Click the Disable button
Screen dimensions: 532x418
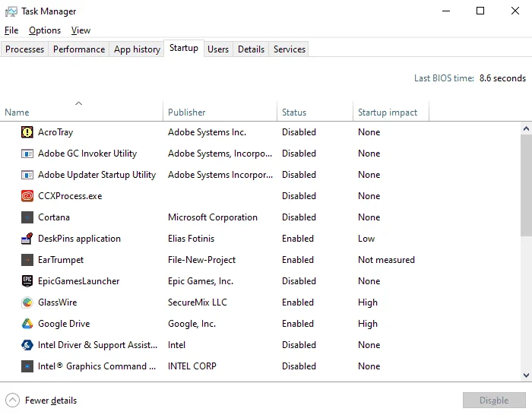coord(494,401)
